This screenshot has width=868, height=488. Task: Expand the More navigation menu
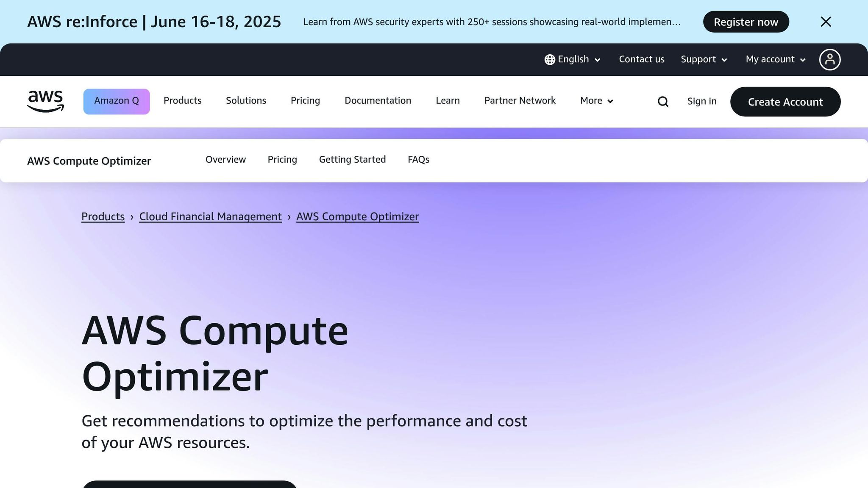click(597, 101)
